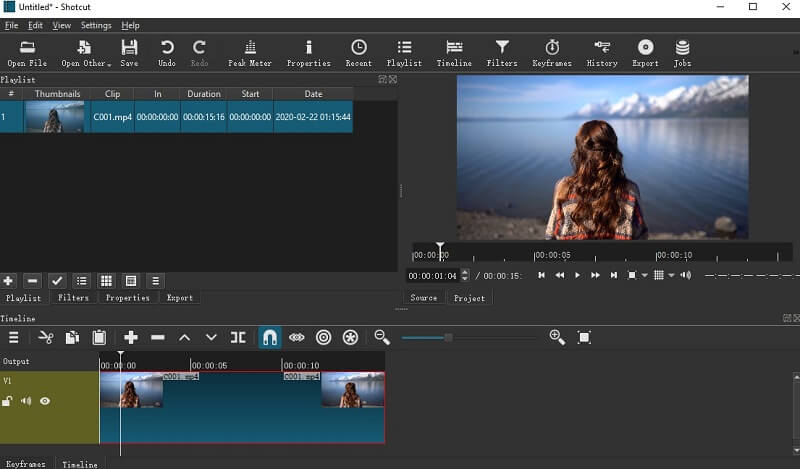This screenshot has height=469, width=800.
Task: Open the playlist hamburger menu
Action: point(156,281)
